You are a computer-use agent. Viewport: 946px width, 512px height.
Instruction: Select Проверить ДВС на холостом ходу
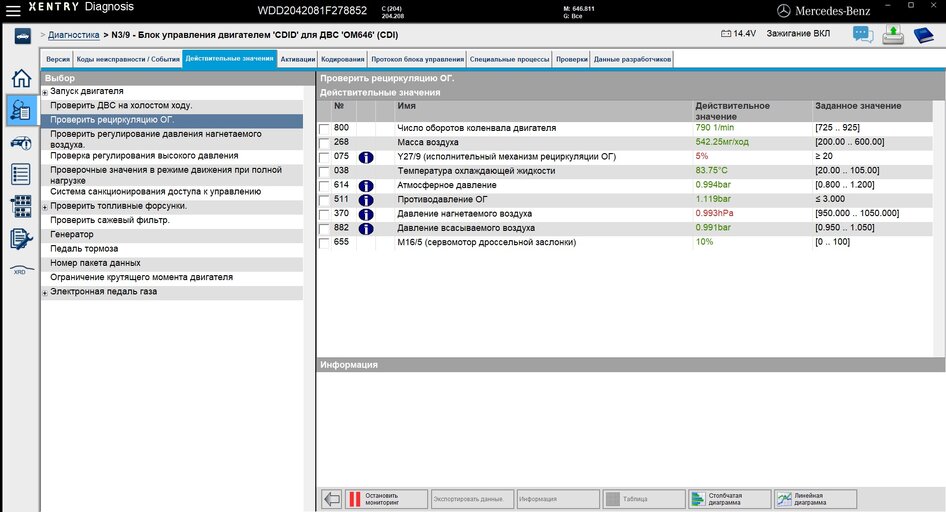tap(172, 106)
